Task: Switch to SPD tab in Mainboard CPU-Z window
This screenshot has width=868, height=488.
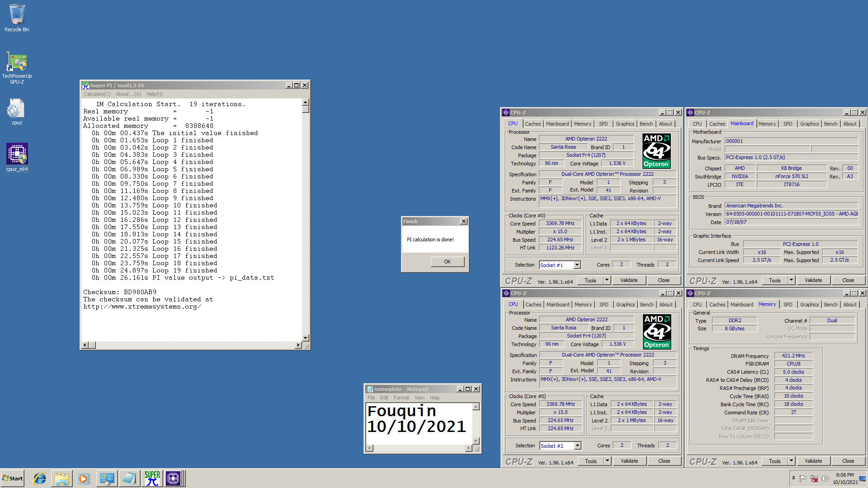Action: 788,124
